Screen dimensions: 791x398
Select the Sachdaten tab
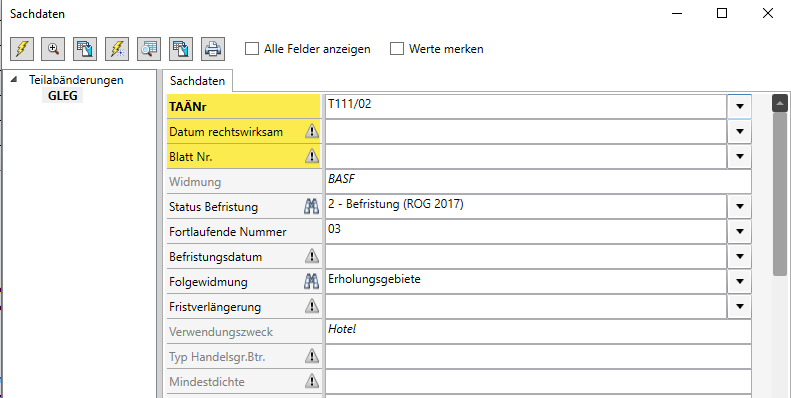(x=197, y=81)
